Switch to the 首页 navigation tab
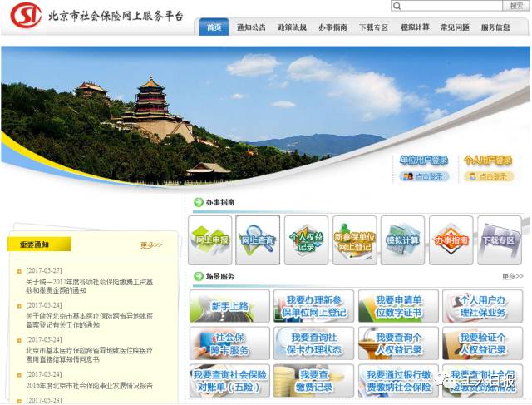 [x=214, y=27]
